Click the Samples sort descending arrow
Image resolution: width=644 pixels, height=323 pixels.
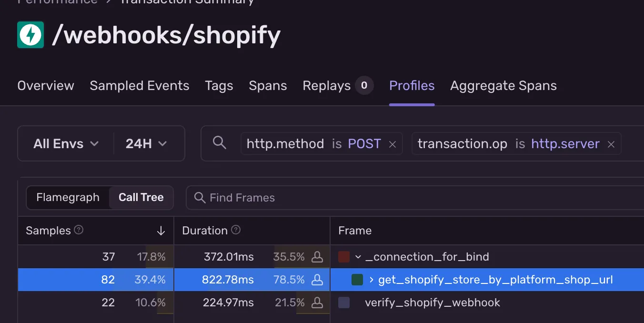161,231
